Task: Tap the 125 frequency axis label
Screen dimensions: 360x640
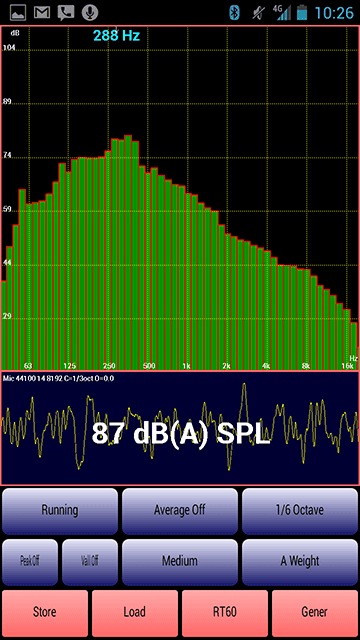Action: point(70,366)
